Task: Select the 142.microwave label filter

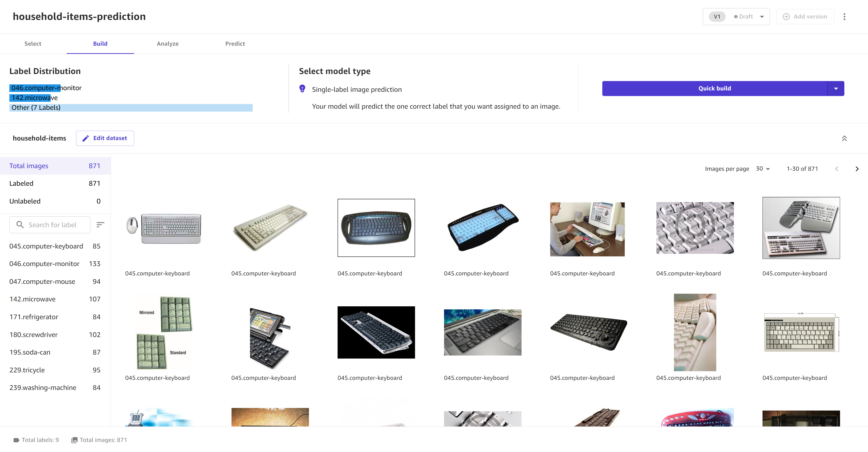Action: pos(33,299)
